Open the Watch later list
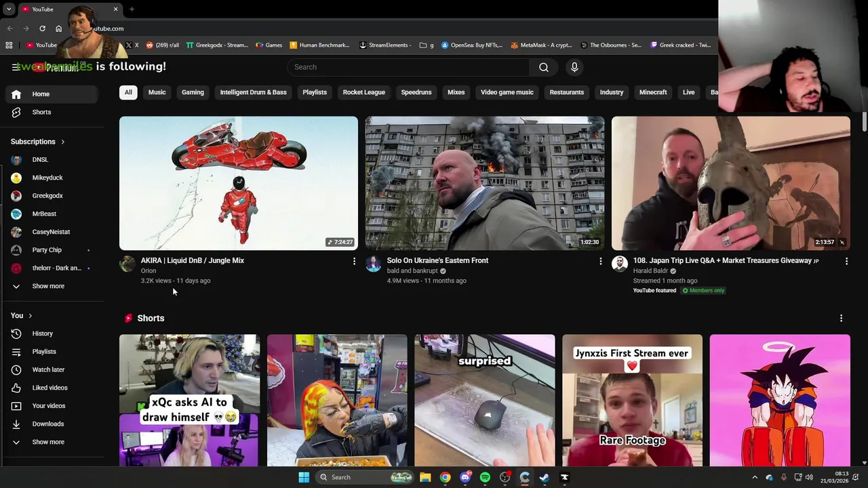Image resolution: width=868 pixels, height=488 pixels. tap(52, 369)
